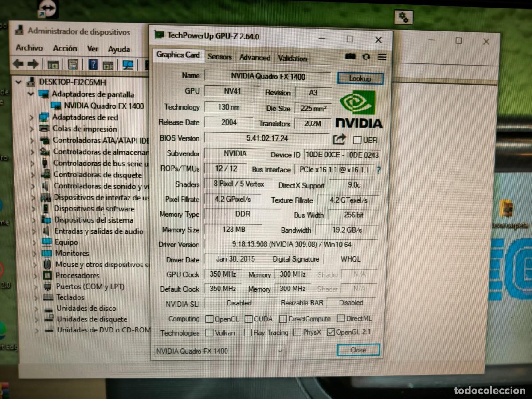
Task: Click the BIOS export share icon
Action: click(x=339, y=139)
